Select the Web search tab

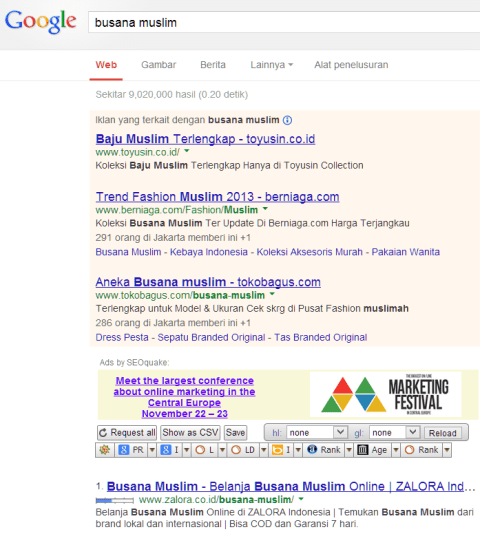coord(106,65)
